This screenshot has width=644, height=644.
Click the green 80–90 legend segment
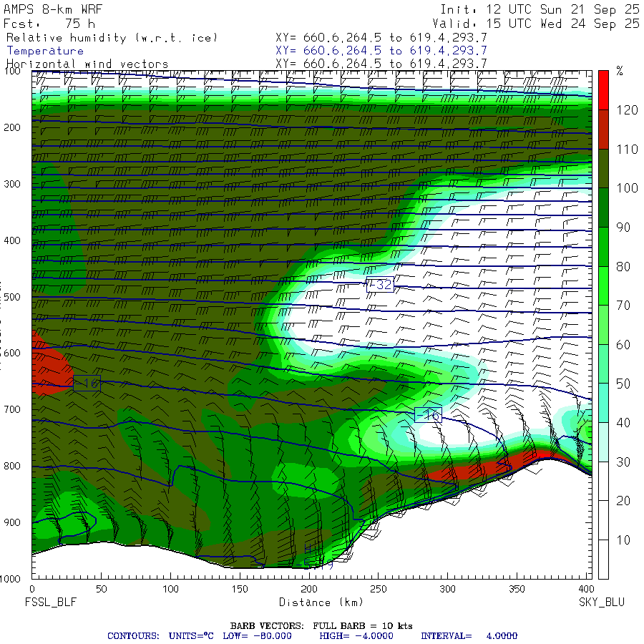coord(603,246)
